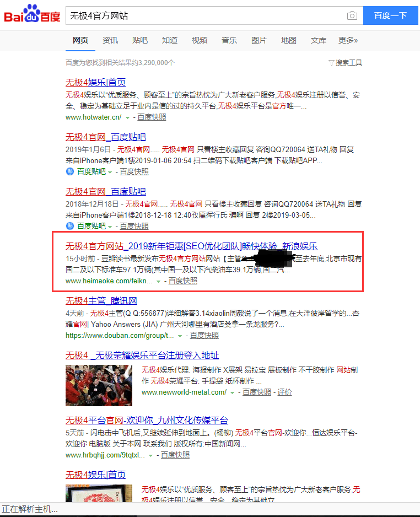Open 无极4官方网站_2019新年钜惠 result

tap(191, 246)
